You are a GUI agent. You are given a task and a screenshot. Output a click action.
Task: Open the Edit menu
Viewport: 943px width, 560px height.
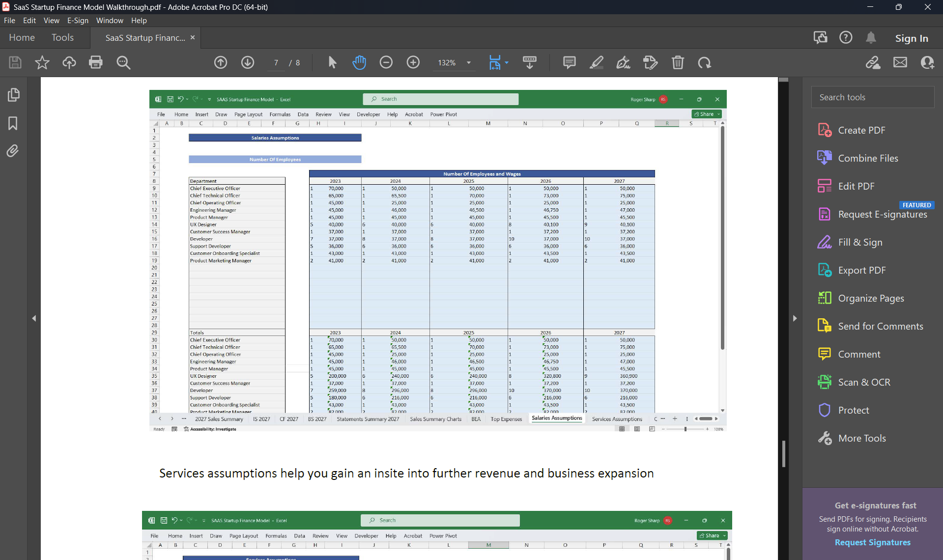[29, 20]
